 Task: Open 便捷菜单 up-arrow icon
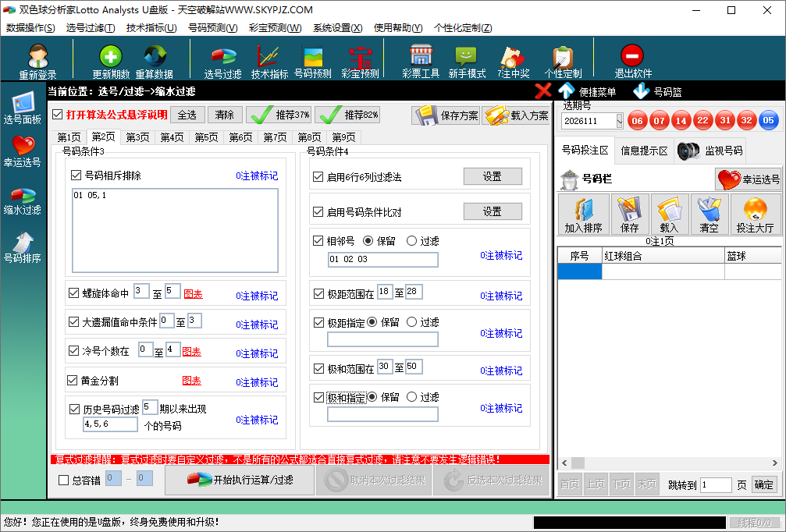click(x=586, y=91)
